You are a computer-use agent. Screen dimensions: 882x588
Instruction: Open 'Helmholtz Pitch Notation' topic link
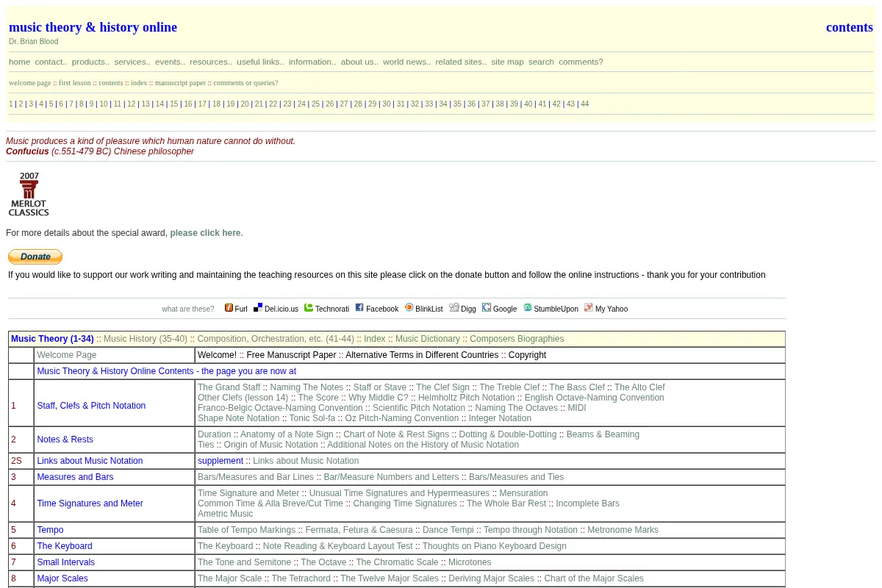point(467,398)
